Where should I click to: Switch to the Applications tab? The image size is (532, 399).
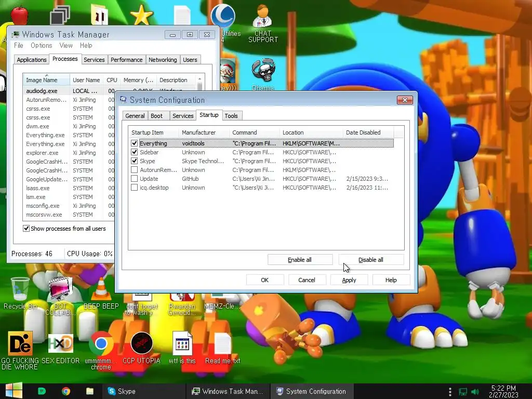[32, 60]
